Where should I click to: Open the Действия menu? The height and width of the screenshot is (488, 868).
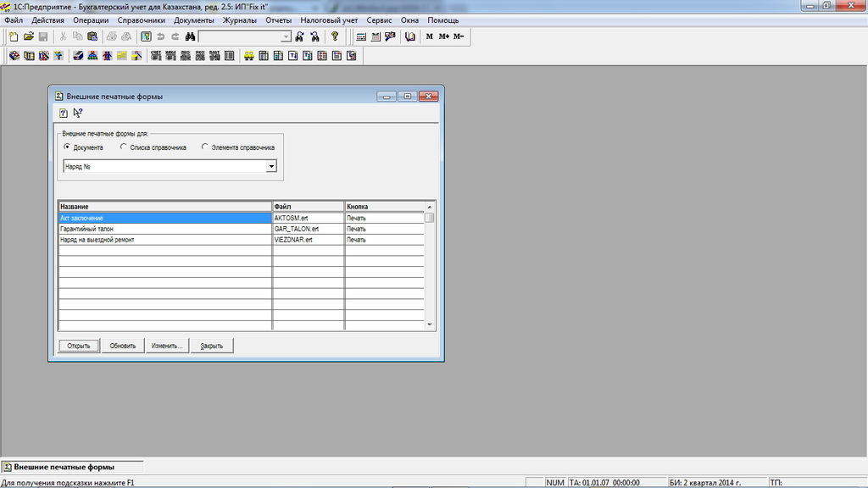point(47,20)
